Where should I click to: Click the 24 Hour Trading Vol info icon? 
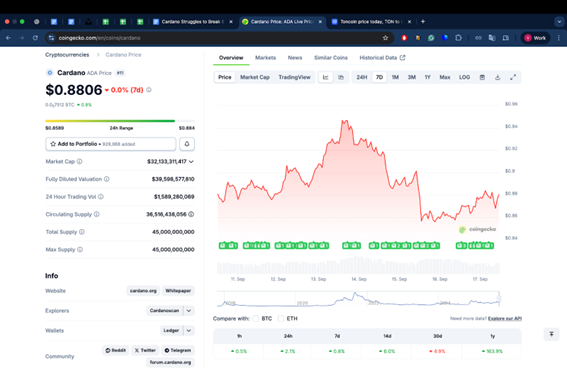101,197
